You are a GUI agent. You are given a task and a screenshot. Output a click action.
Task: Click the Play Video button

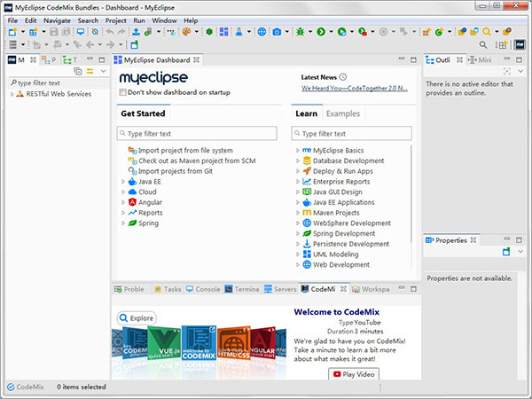[353, 373]
